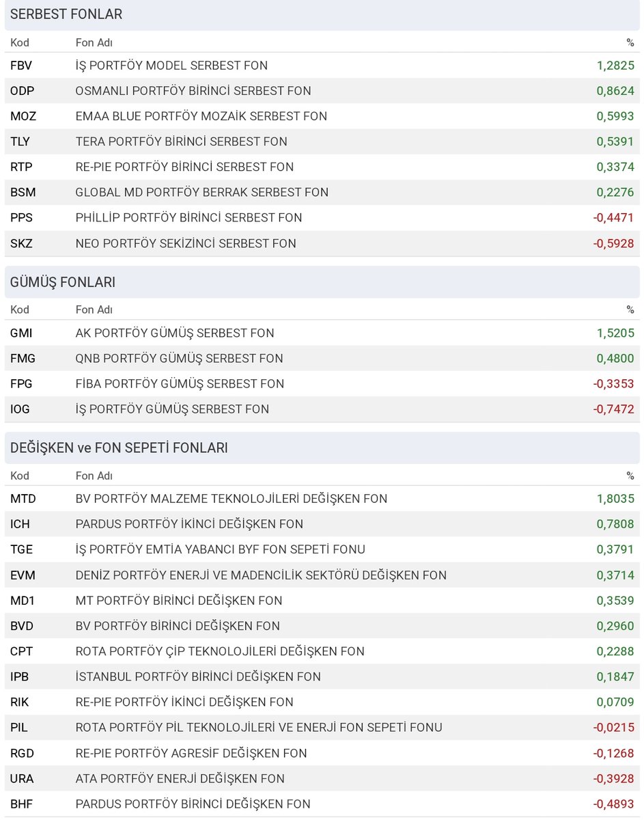644x820 pixels.
Task: Open MT PORTFÖY BİRİNCİ DEĞİŞKEN FON
Action: [x=179, y=601]
